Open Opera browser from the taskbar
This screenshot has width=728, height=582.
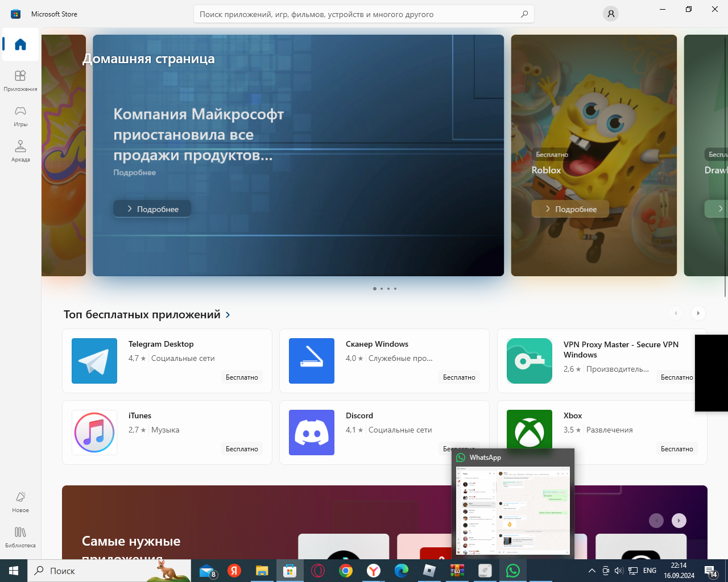(x=318, y=571)
